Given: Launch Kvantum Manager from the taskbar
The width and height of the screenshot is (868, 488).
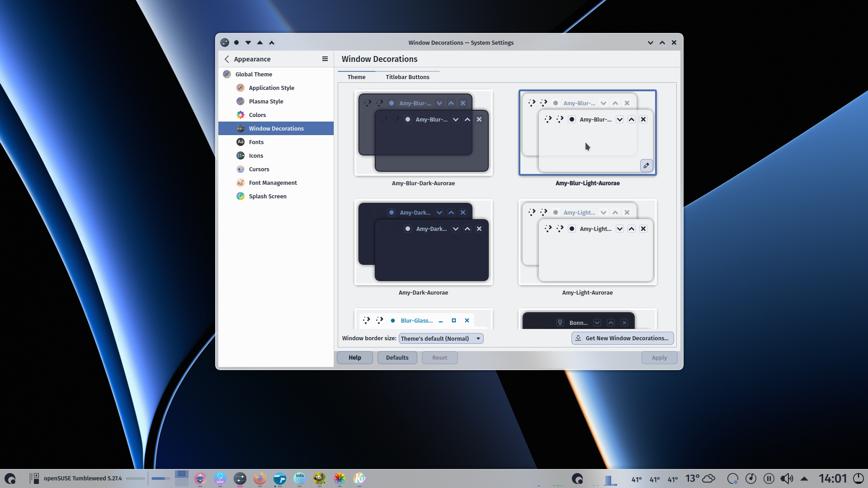Looking at the screenshot, I should coord(359,479).
